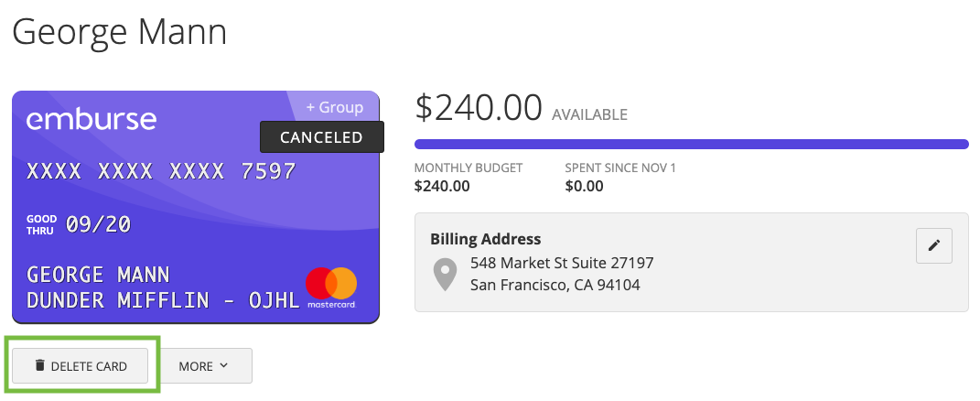Click the Spent Since Nov 1 amount
This screenshot has width=980, height=401.
585,187
